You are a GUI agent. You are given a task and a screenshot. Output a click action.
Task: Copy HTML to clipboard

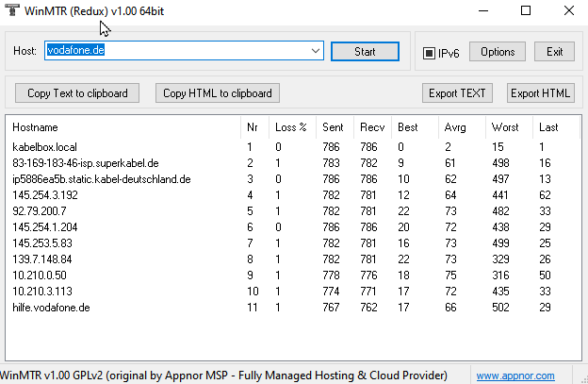218,93
